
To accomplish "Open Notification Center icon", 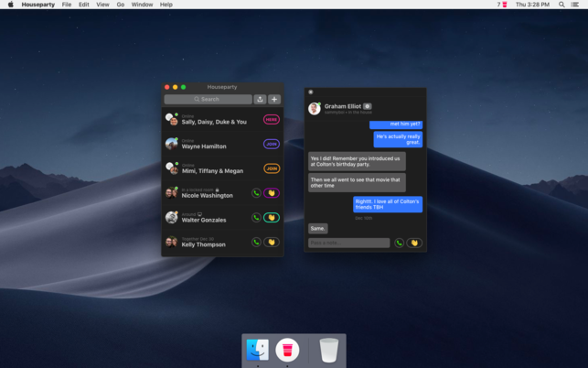I will [x=574, y=5].
